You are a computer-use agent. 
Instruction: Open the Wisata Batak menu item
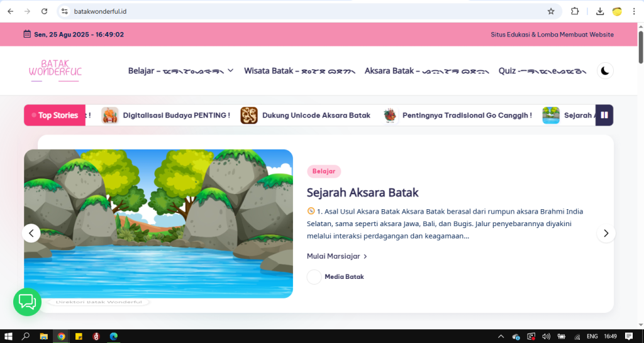(x=299, y=70)
